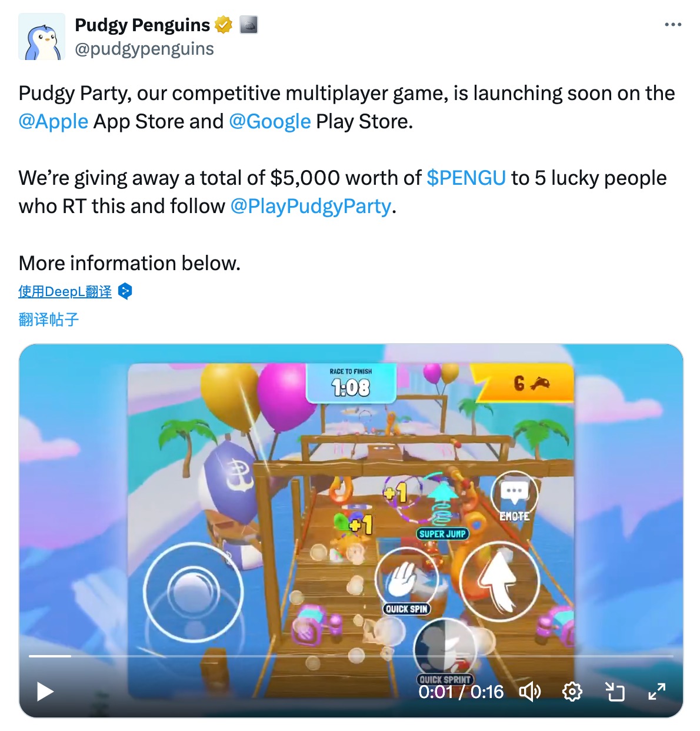Viewport: 700px width, 731px height.
Task: Open the @Google mention link
Action: tap(269, 121)
